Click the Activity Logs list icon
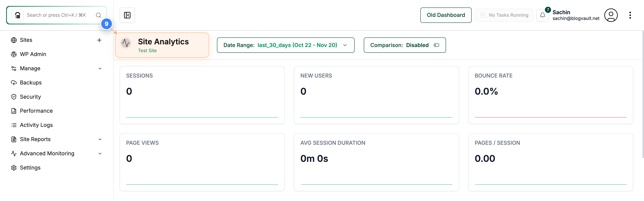 click(14, 125)
